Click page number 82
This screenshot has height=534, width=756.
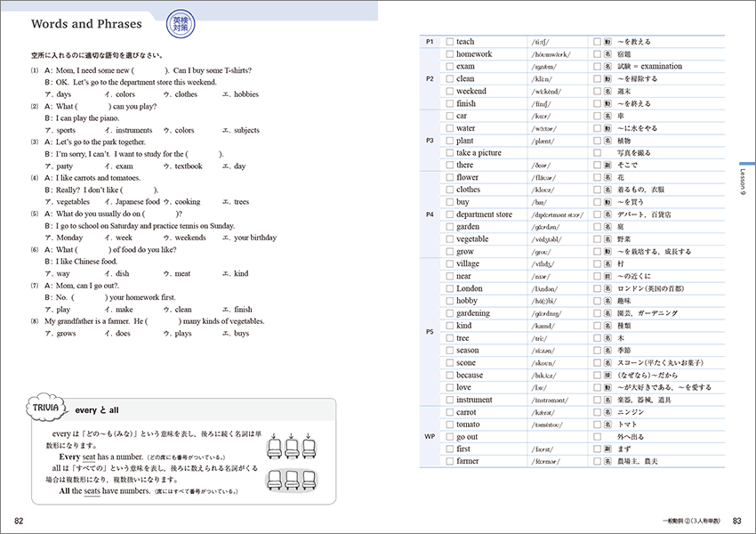[x=19, y=521]
